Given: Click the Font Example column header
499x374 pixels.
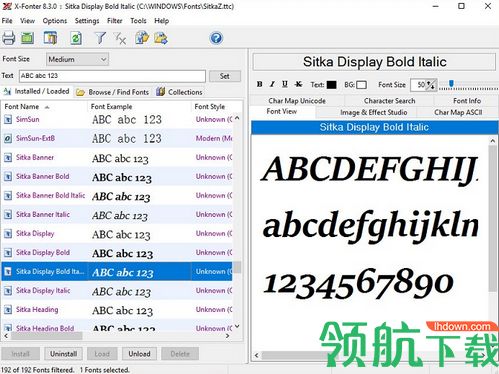Looking at the screenshot, I should 139,107.
